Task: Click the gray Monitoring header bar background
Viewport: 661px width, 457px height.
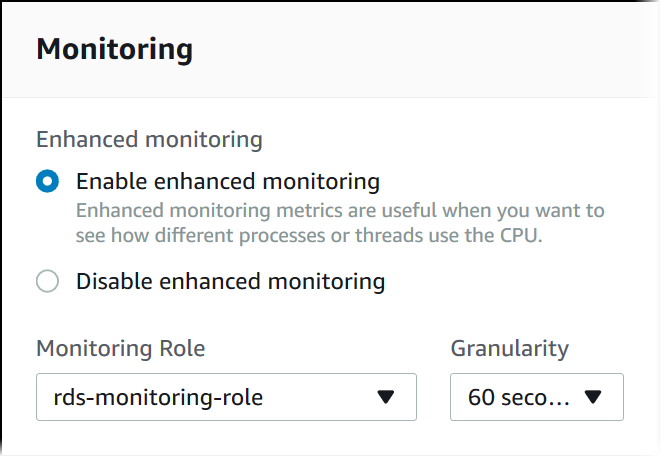Action: (x=420, y=50)
